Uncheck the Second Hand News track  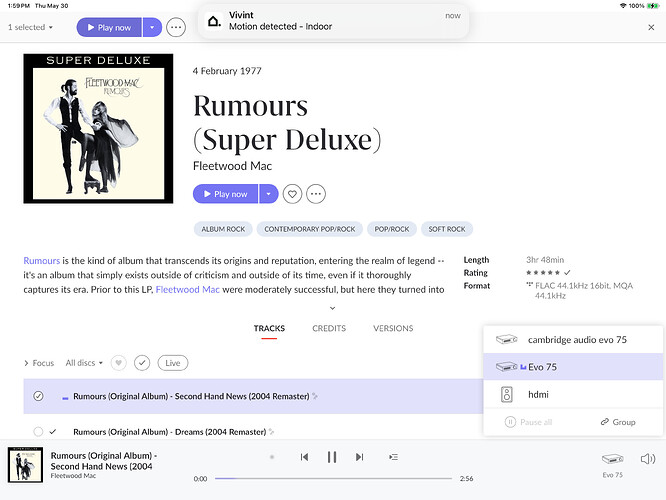point(38,396)
